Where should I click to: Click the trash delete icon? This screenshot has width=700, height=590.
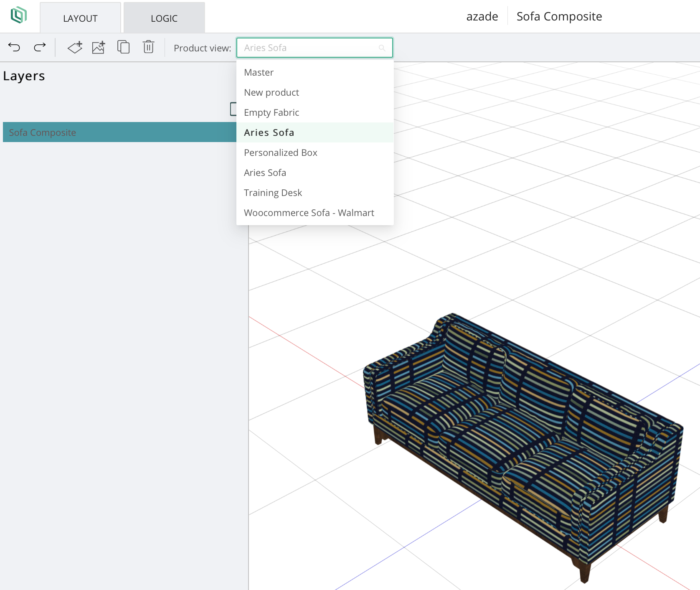point(148,47)
